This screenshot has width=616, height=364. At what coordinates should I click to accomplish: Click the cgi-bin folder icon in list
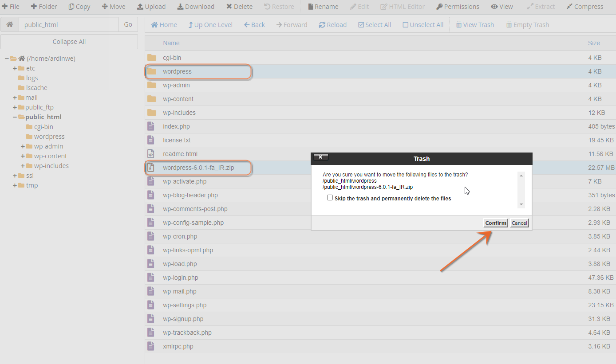[x=152, y=58]
